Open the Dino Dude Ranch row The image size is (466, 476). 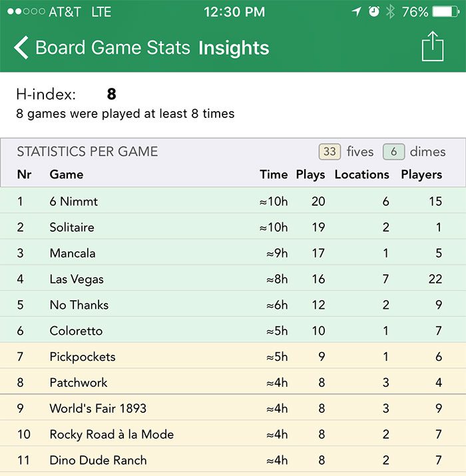click(x=233, y=459)
